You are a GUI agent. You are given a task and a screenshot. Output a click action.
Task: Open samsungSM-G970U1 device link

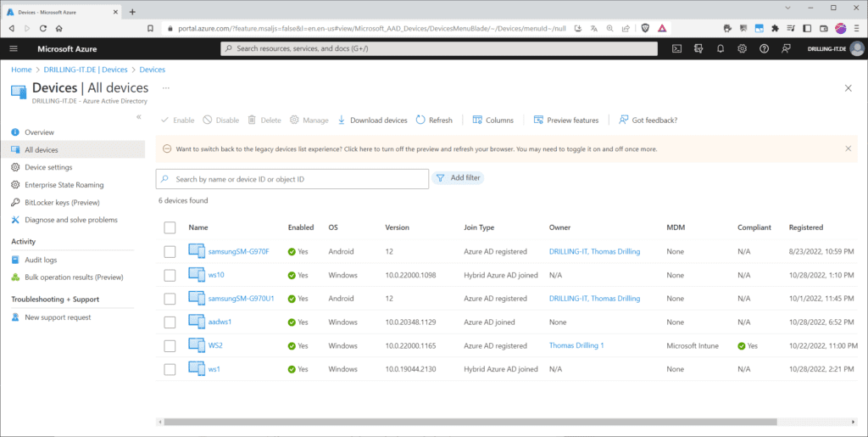(242, 299)
